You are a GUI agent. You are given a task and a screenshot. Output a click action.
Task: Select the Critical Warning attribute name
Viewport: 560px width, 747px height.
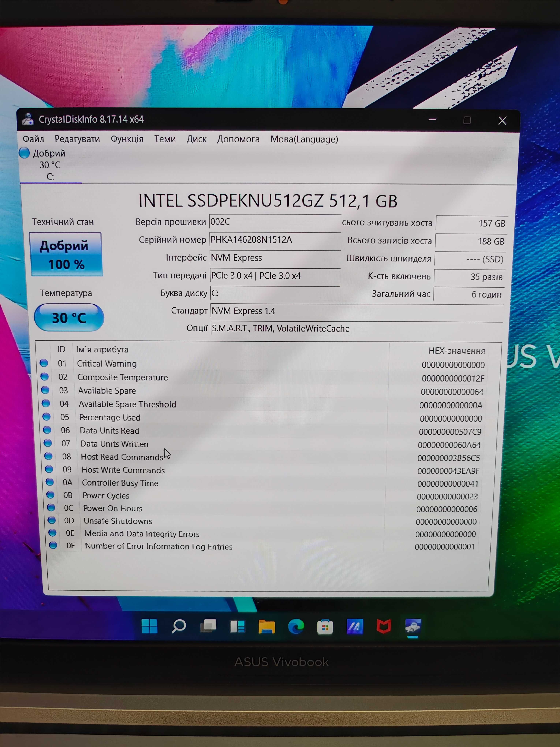[107, 364]
